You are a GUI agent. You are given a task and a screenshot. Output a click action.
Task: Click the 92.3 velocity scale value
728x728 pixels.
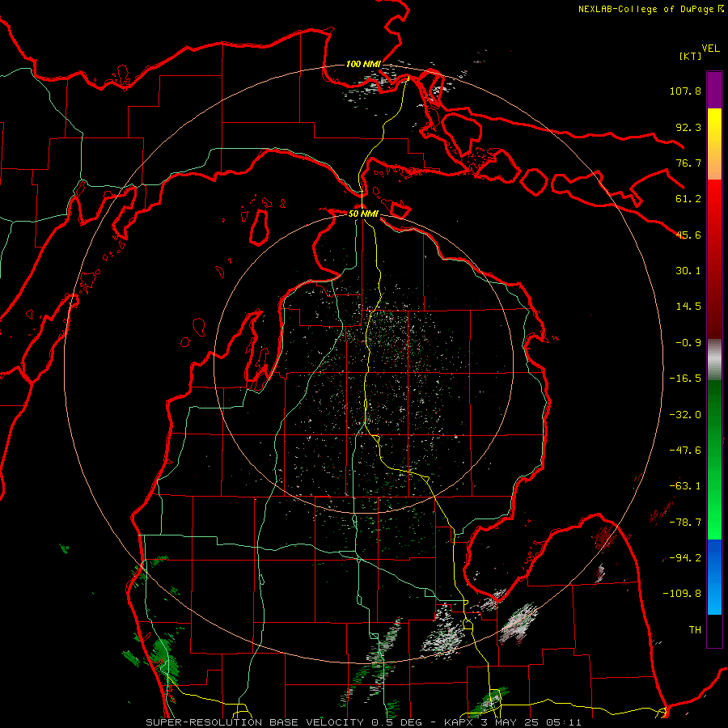pos(688,127)
